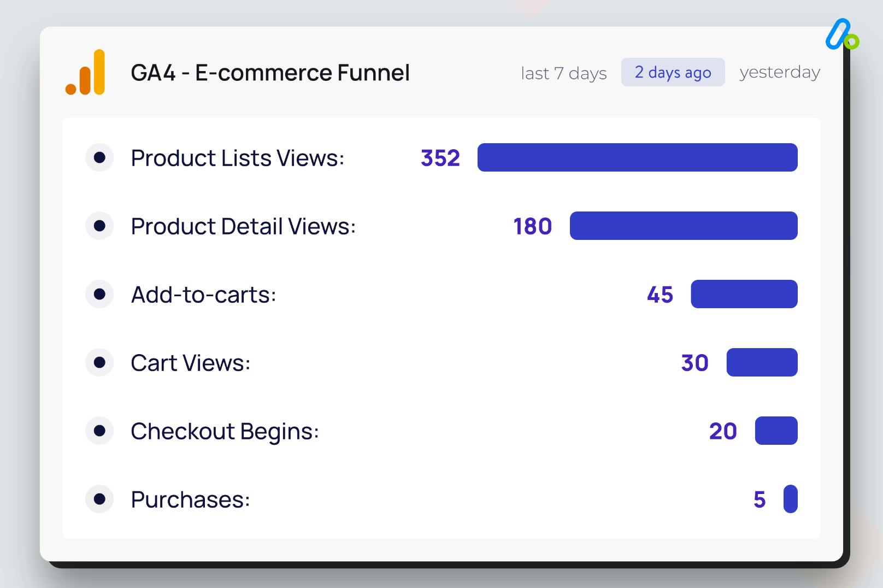Click the 352 value for Product Lists Views
883x588 pixels.
pos(440,158)
